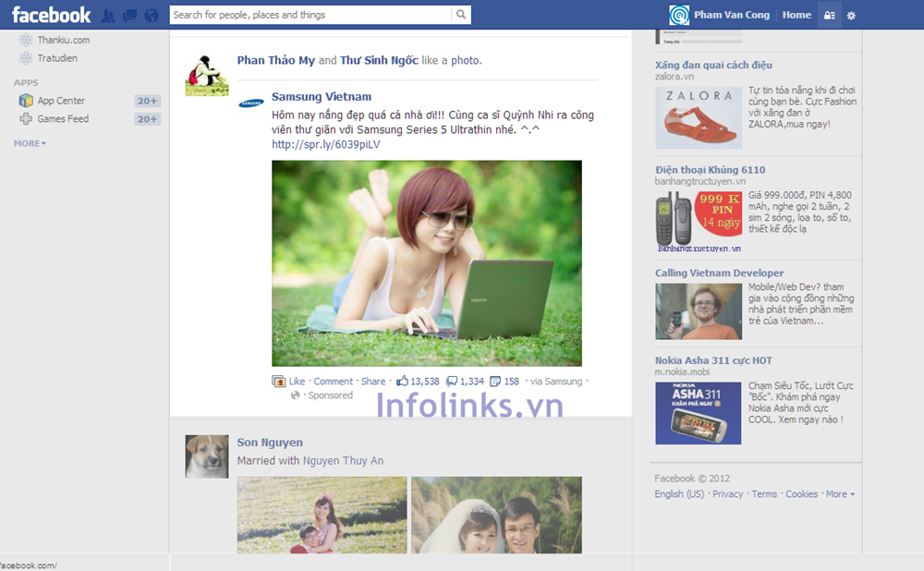Click the App Center cube icon
Viewport: 924px width, 571px height.
[25, 101]
